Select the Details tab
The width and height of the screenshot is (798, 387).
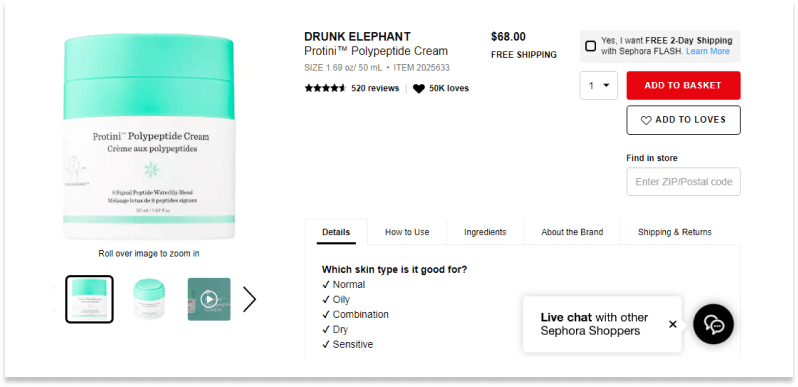pos(336,232)
